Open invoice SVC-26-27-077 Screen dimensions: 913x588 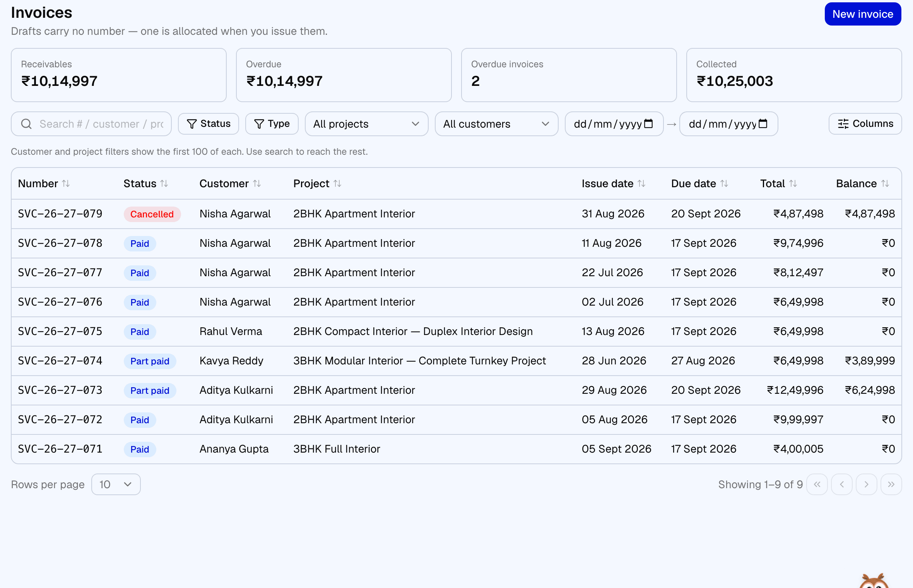point(60,272)
